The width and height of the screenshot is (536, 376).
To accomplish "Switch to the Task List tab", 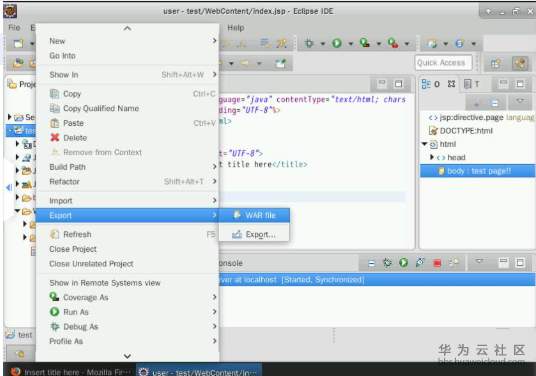I will tap(472, 84).
